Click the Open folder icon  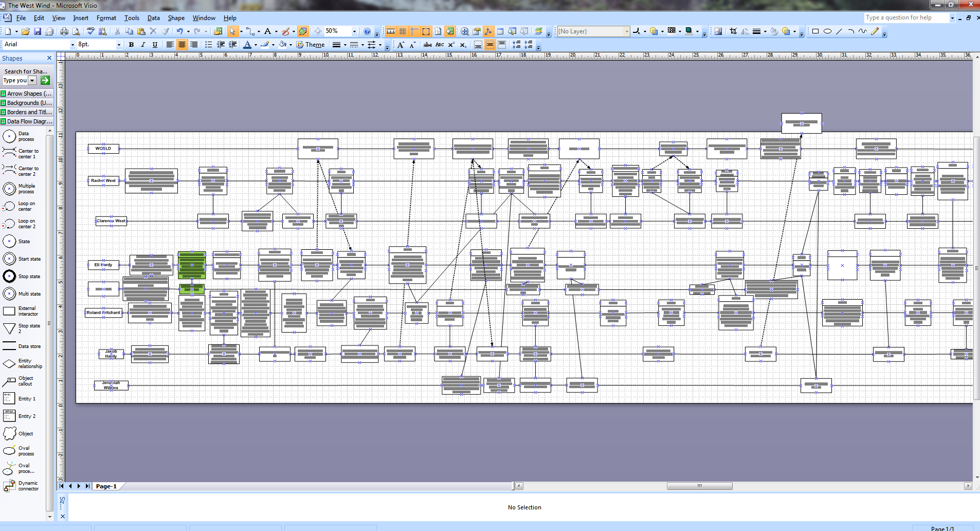[26, 31]
